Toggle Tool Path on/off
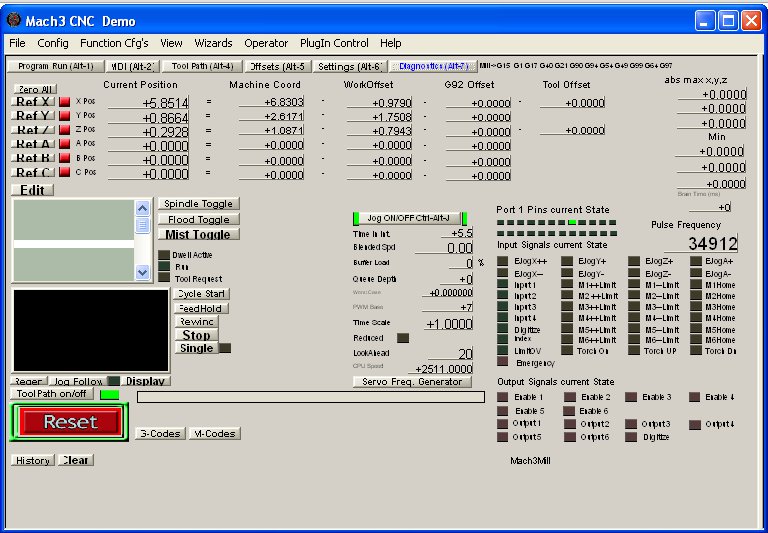 point(51,394)
